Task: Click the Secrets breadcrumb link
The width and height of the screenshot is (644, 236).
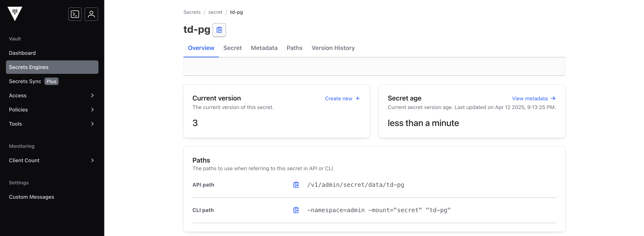Action: [192, 12]
